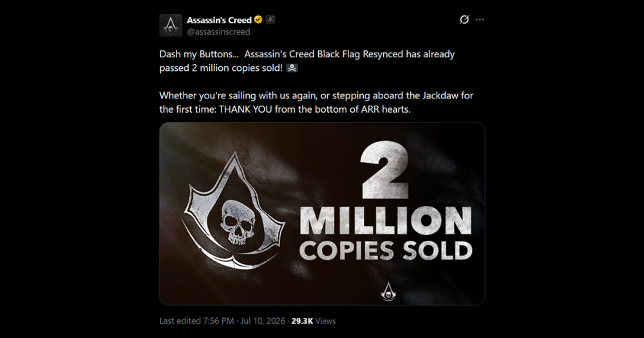Image resolution: width=644 pixels, height=338 pixels.
Task: Open the 2 Million Copies Sold image
Action: [322, 214]
